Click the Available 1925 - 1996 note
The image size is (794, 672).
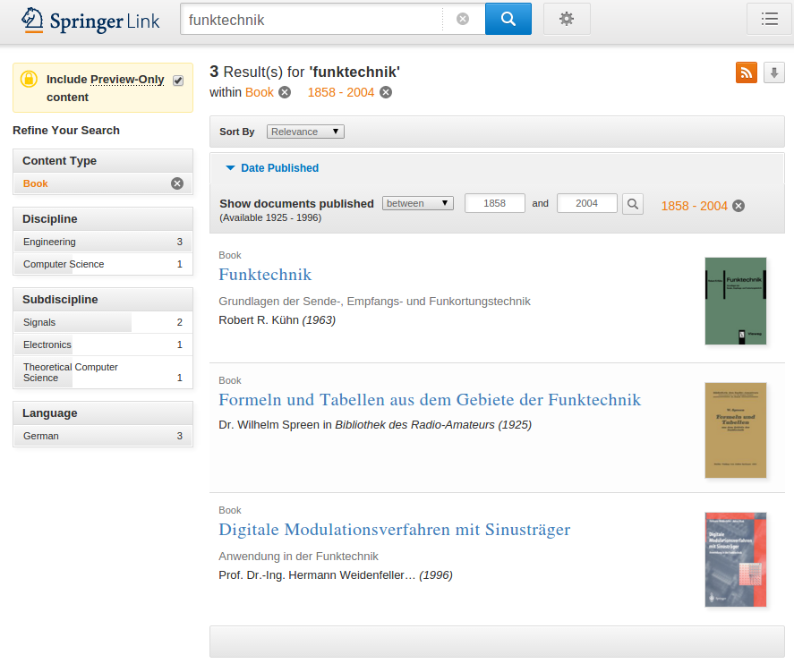coord(270,217)
